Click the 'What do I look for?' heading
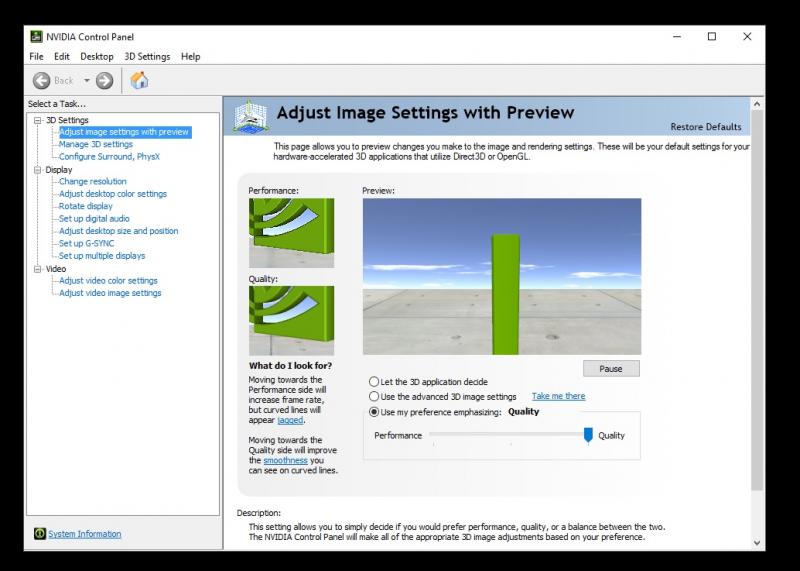Screen dimensions: 800x571 290,365
